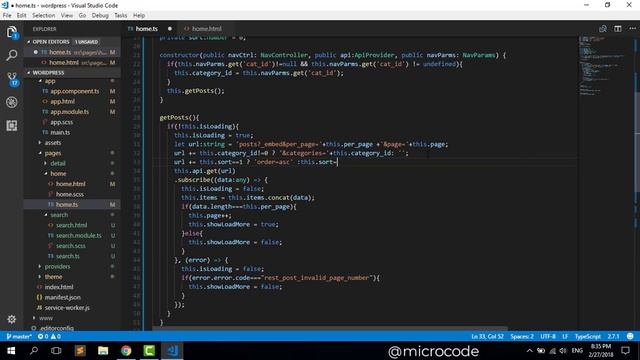Open search.module.ts file
This screenshot has width=640, height=360.
78,235
